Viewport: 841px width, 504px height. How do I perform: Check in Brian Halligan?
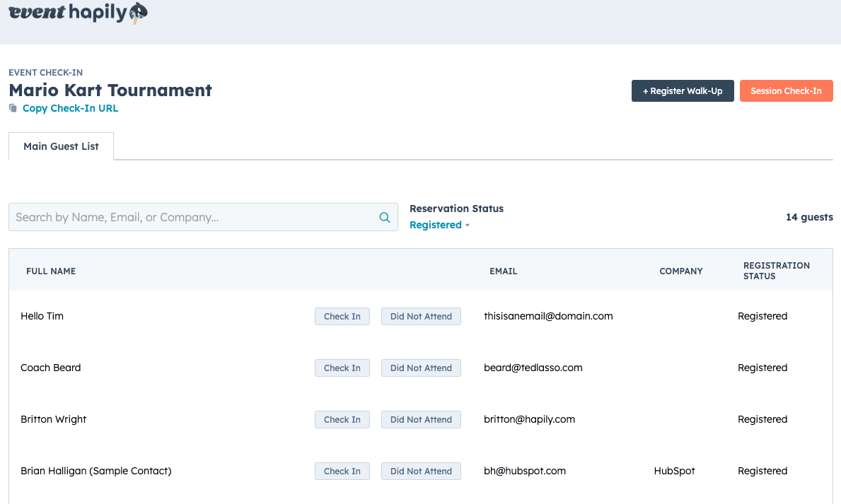(342, 471)
